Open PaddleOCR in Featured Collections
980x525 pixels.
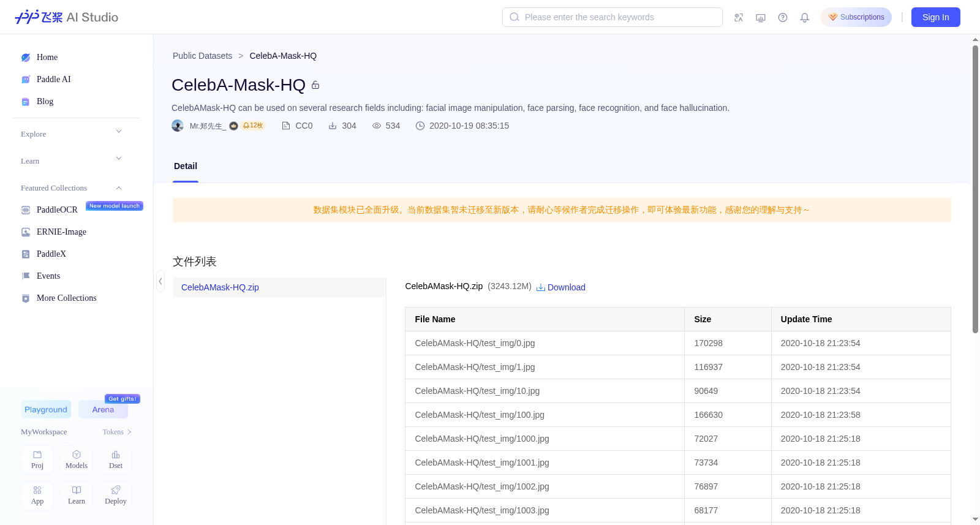pos(57,210)
